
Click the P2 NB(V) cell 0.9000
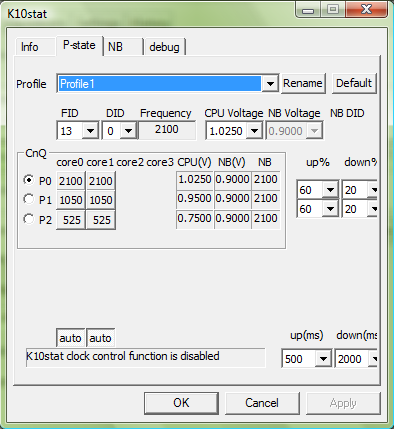tap(232, 219)
